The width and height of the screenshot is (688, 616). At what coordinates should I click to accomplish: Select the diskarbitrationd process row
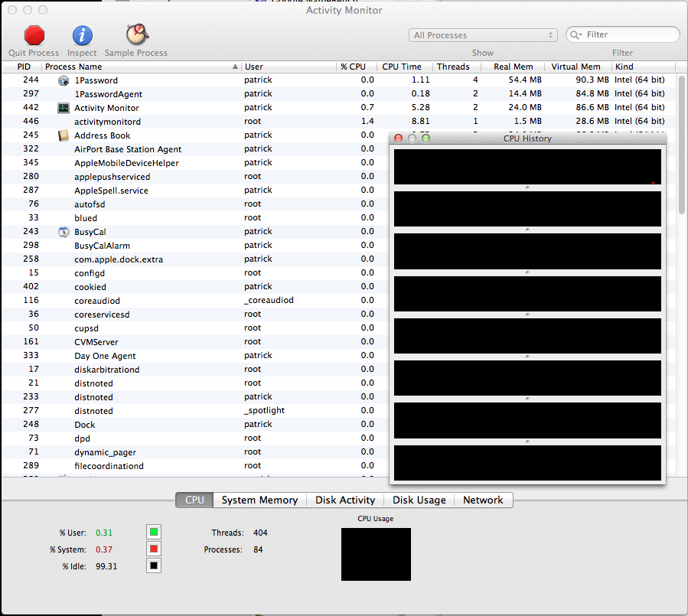point(195,370)
